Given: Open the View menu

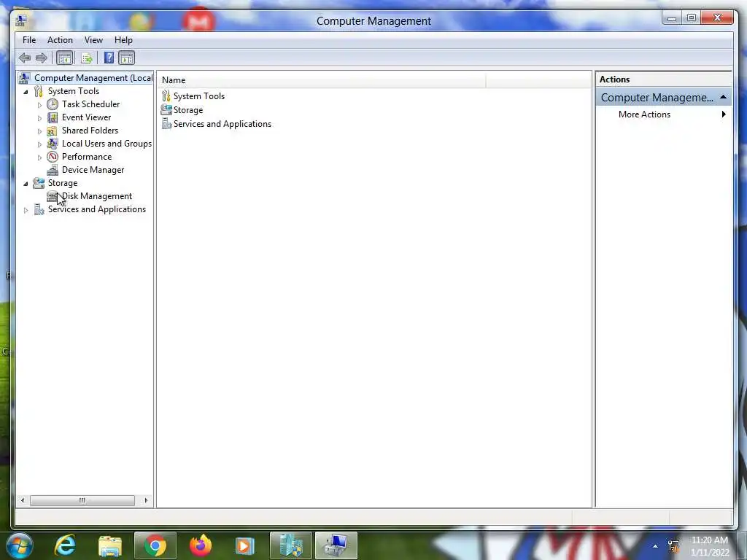Looking at the screenshot, I should coord(93,40).
